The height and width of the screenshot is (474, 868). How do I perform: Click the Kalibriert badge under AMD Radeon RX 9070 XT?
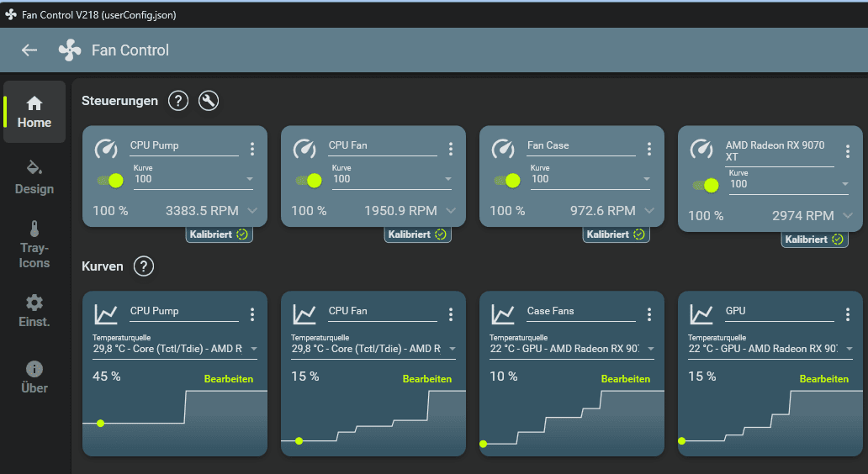pyautogui.click(x=814, y=240)
